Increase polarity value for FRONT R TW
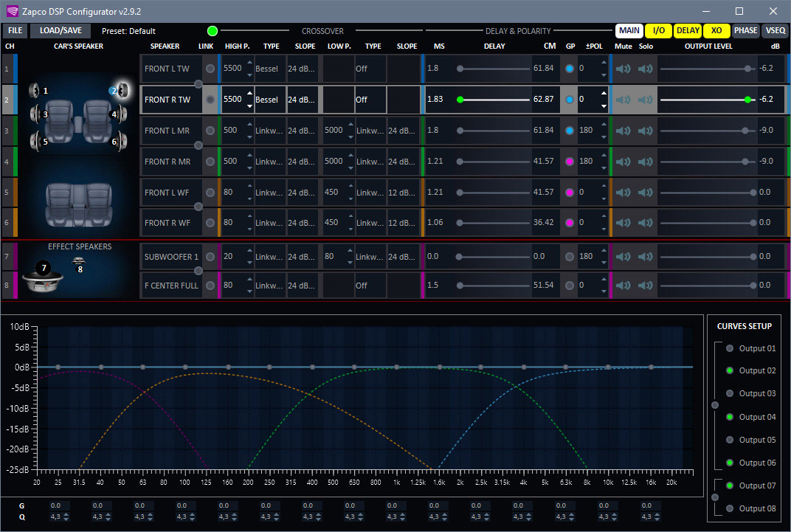791x532 pixels. tap(604, 93)
